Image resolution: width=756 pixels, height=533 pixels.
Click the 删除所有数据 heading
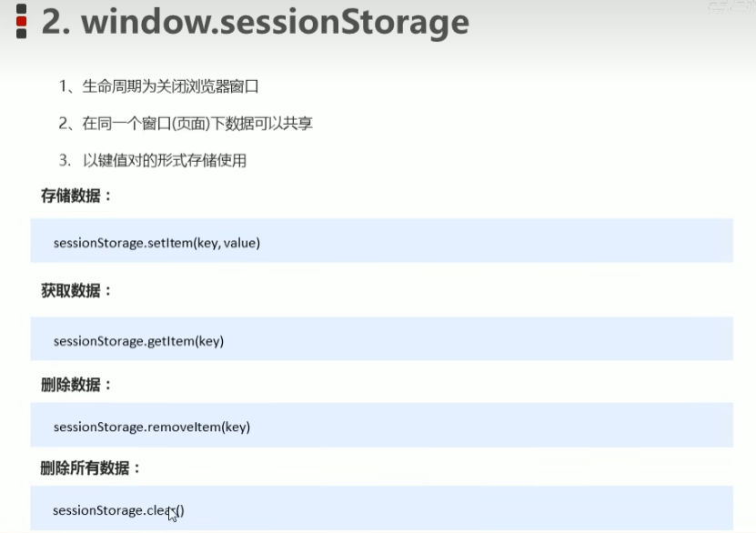90,468
